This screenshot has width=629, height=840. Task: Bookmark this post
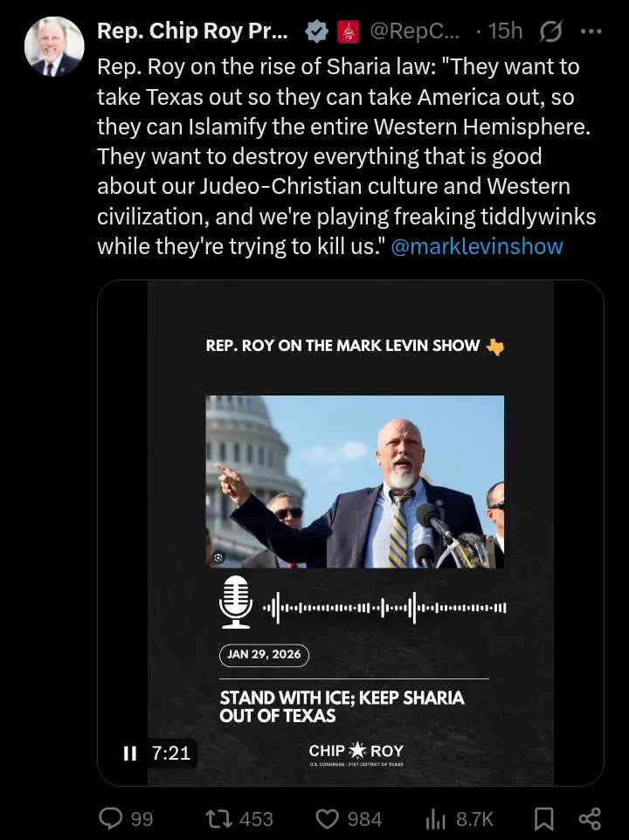[x=543, y=819]
